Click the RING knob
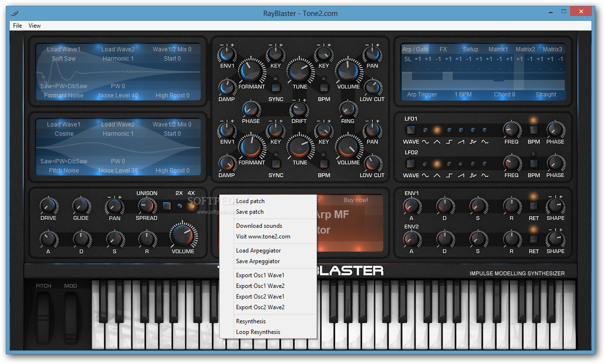Image resolution: width=605 pixels, height=364 pixels. [348, 109]
